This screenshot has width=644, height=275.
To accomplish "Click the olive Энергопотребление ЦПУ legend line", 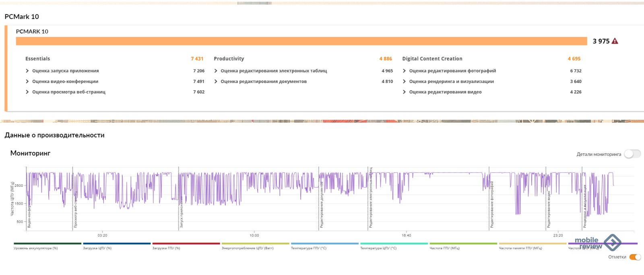I will (256, 244).
